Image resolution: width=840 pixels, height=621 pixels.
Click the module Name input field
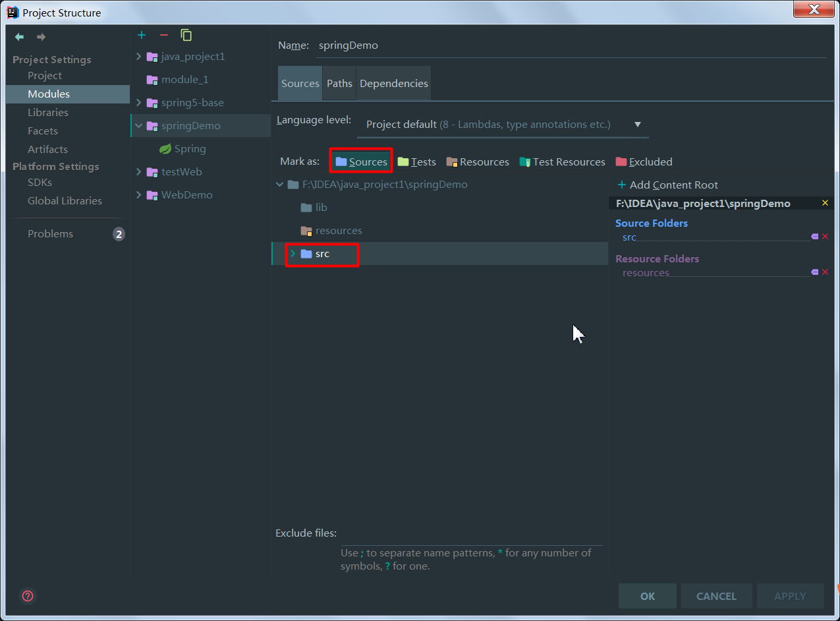(x=570, y=45)
